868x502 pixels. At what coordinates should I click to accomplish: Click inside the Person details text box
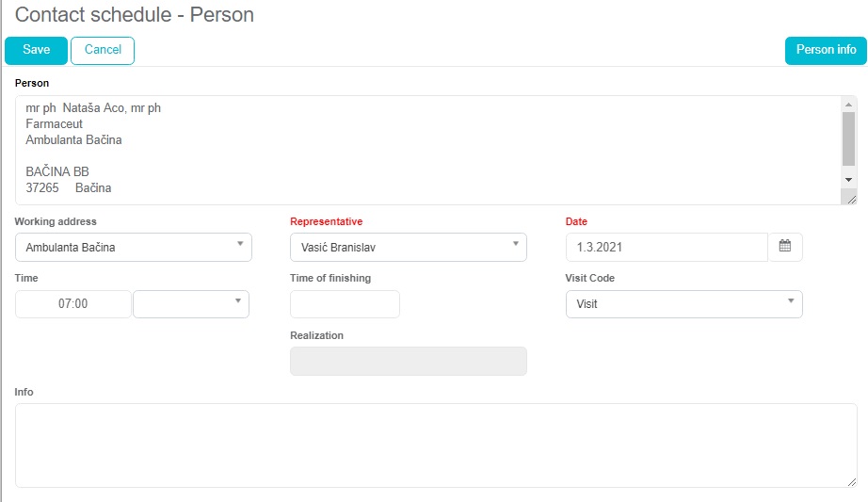424,149
